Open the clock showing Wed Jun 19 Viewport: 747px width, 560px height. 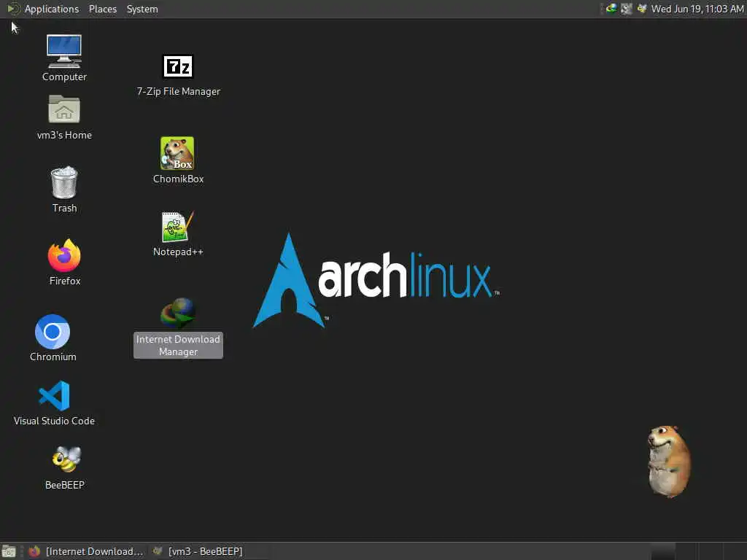click(697, 9)
